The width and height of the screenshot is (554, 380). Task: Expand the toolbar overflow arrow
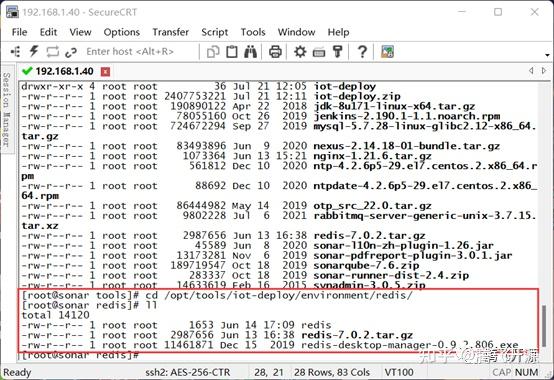click(x=547, y=55)
